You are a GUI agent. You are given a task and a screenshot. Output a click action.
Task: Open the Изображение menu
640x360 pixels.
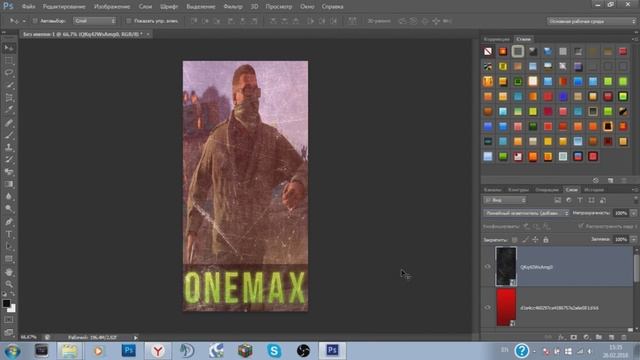coord(112,7)
